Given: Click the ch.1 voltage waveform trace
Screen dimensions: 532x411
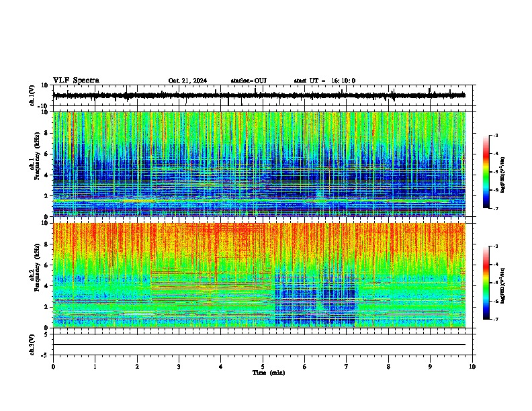Looking at the screenshot, I should [259, 95].
